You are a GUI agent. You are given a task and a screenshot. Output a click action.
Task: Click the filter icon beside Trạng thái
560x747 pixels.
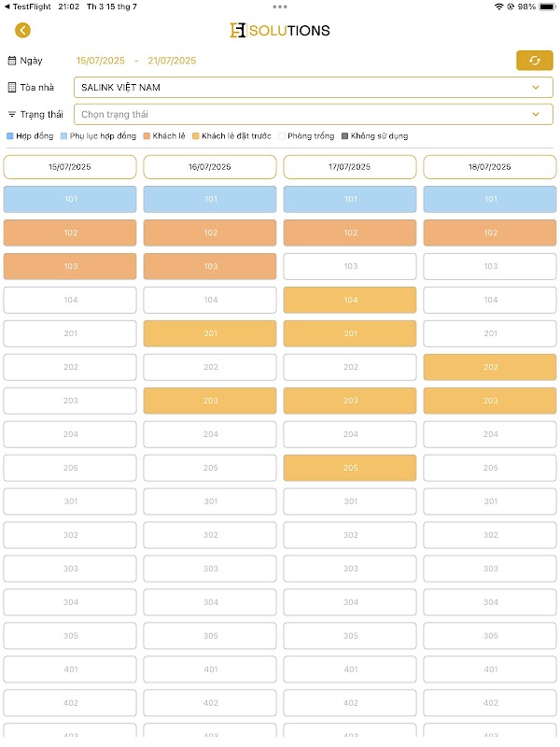tap(12, 115)
